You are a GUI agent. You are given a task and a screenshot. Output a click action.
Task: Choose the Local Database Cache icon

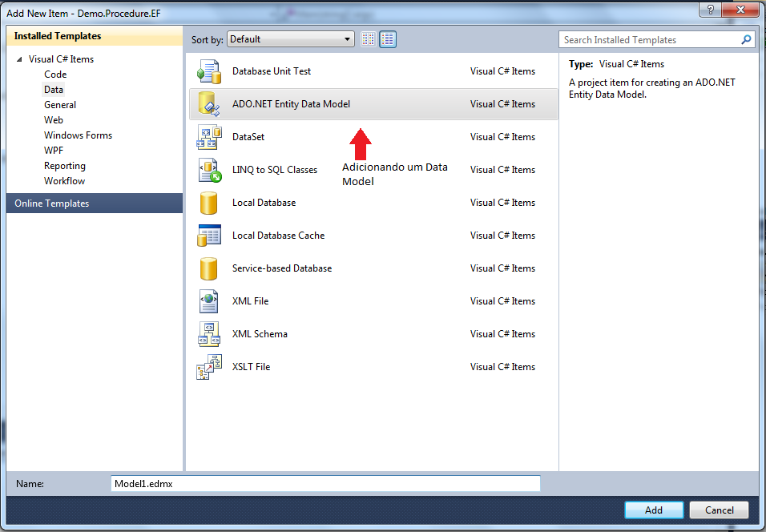209,236
